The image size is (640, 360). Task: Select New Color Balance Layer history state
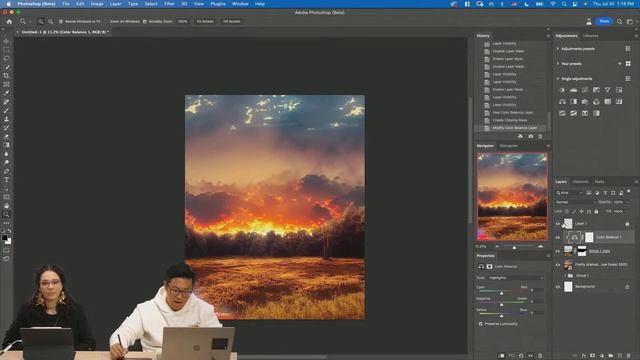click(x=513, y=113)
